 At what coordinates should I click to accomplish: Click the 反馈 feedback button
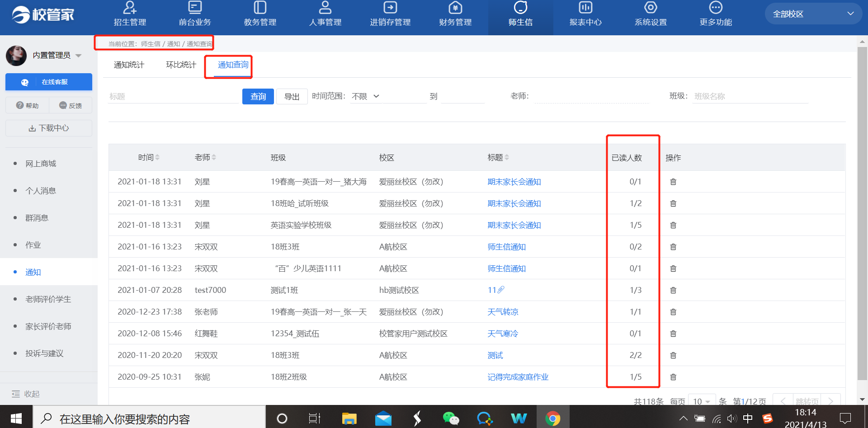(x=71, y=105)
